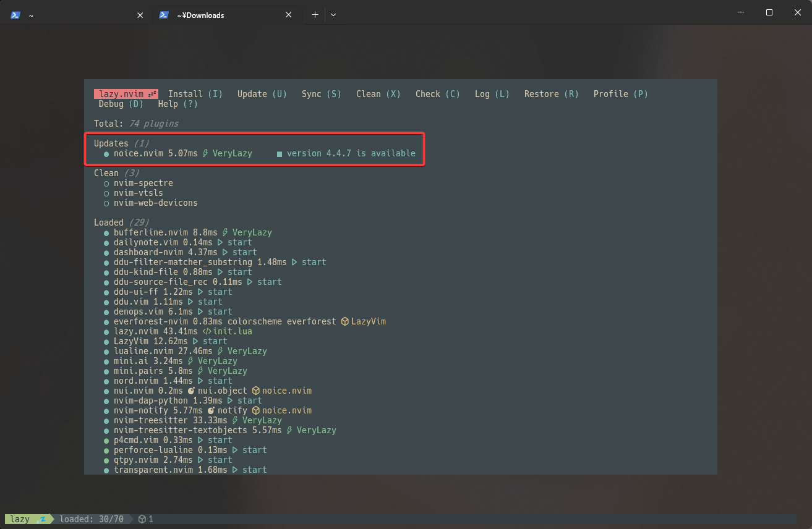
Task: Click noice.nvim package icon on nvim-notify row
Action: (257, 410)
